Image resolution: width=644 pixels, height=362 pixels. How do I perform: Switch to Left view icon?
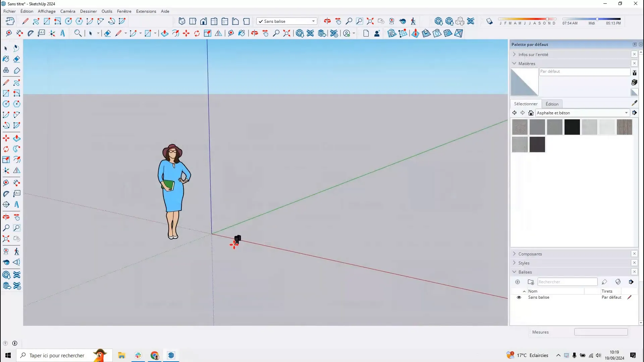(x=235, y=21)
